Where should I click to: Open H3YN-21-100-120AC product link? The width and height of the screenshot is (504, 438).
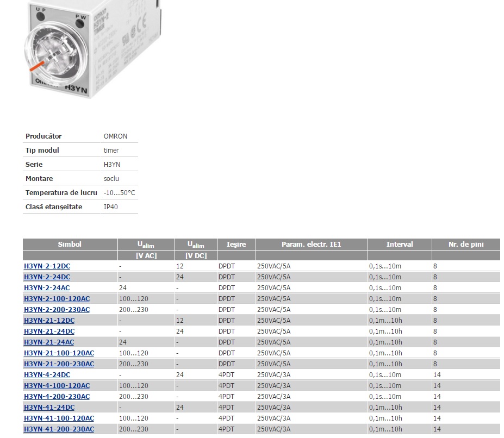[x=59, y=353]
